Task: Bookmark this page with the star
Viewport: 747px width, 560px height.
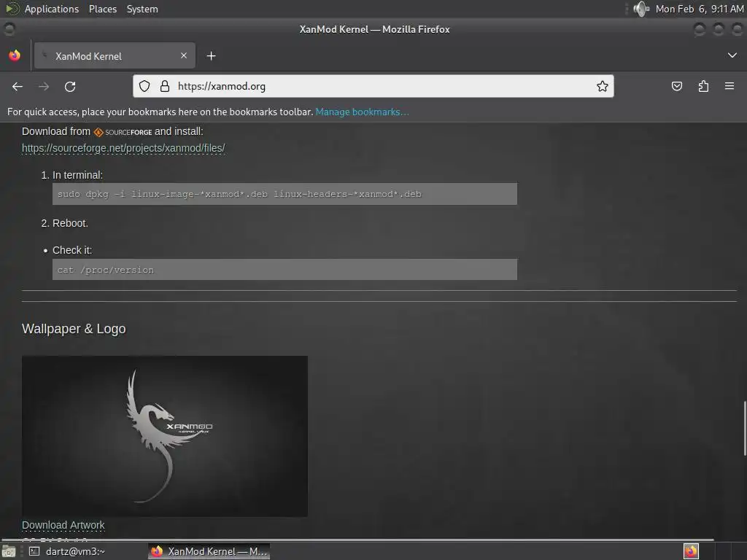Action: (602, 86)
